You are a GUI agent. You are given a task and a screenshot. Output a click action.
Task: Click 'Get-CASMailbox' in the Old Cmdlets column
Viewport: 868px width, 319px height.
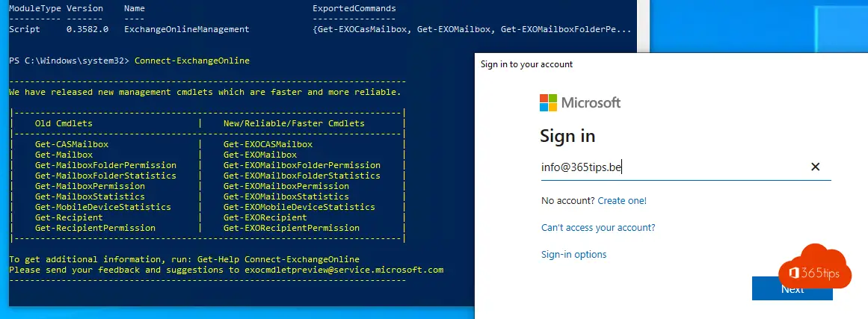(72, 143)
